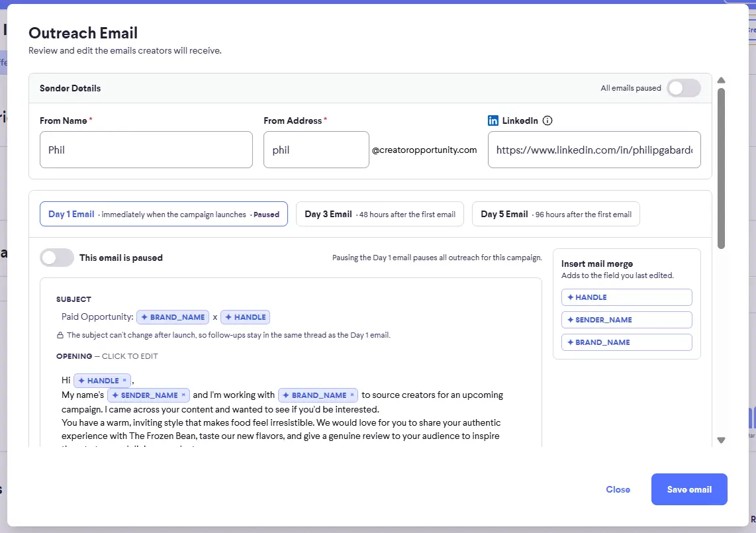The image size is (756, 533).
Task: Remove the HANDLE tag after Hi
Action: coord(124,381)
